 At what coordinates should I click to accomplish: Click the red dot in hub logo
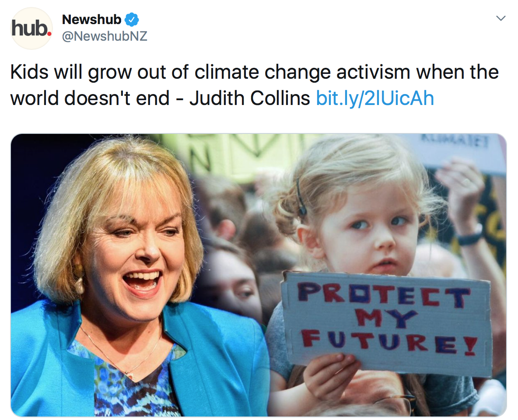[49, 33]
